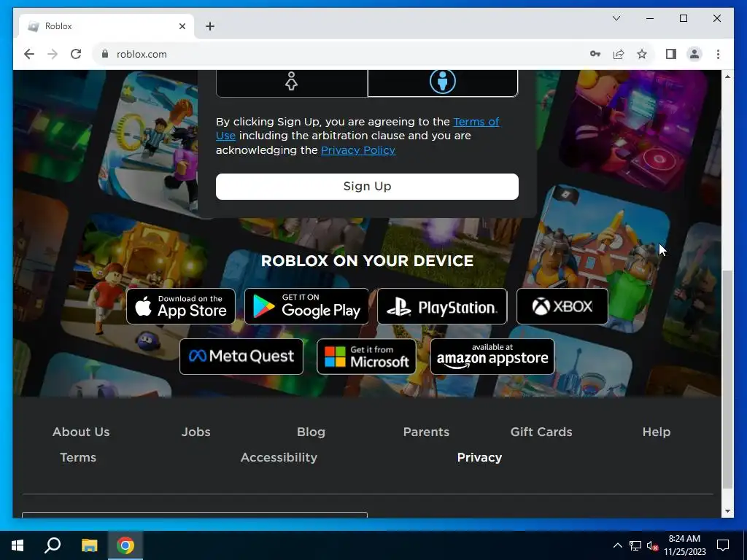The height and width of the screenshot is (560, 747).
Task: Open the Download on the App Store badge
Action: [x=181, y=306]
